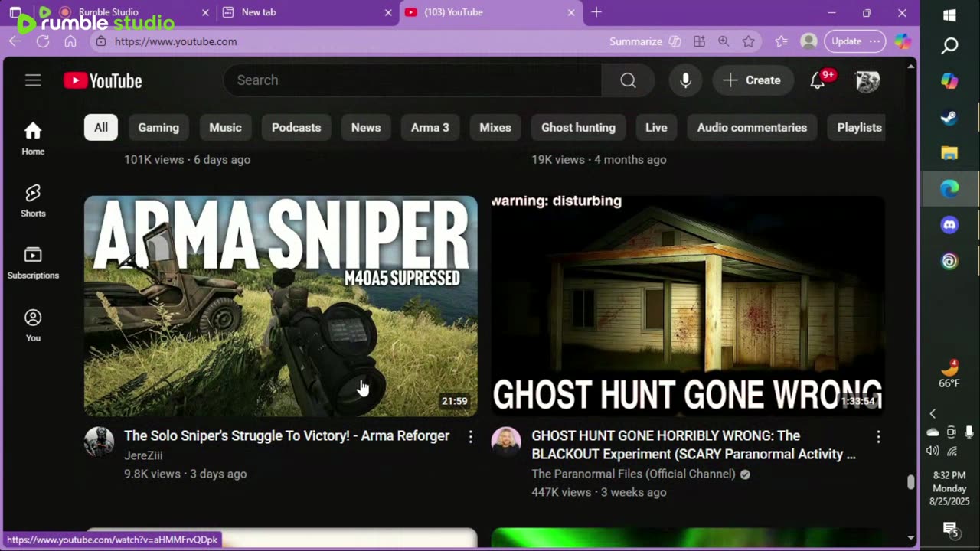Open the Windows notification center
Viewport: 980px width, 551px height.
[x=950, y=529]
